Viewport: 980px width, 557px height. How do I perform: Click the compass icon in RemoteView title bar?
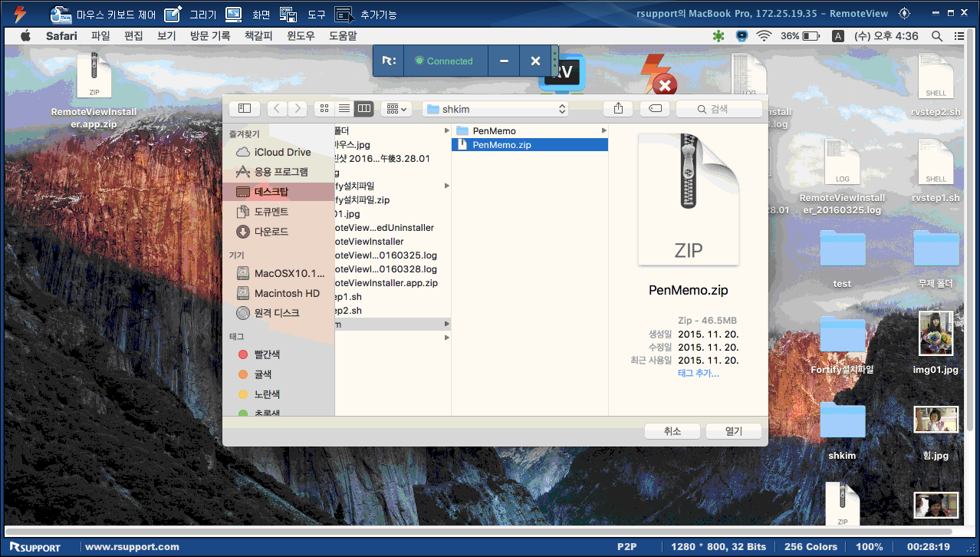(x=904, y=13)
